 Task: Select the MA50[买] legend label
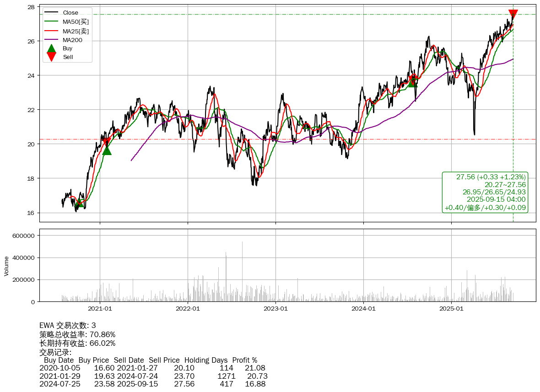tap(76, 21)
